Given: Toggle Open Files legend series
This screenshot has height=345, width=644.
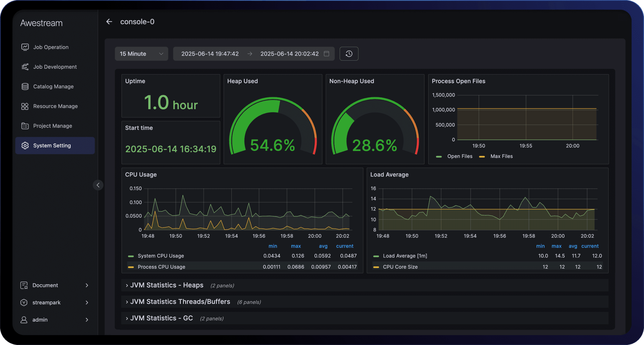Looking at the screenshot, I should [x=459, y=156].
